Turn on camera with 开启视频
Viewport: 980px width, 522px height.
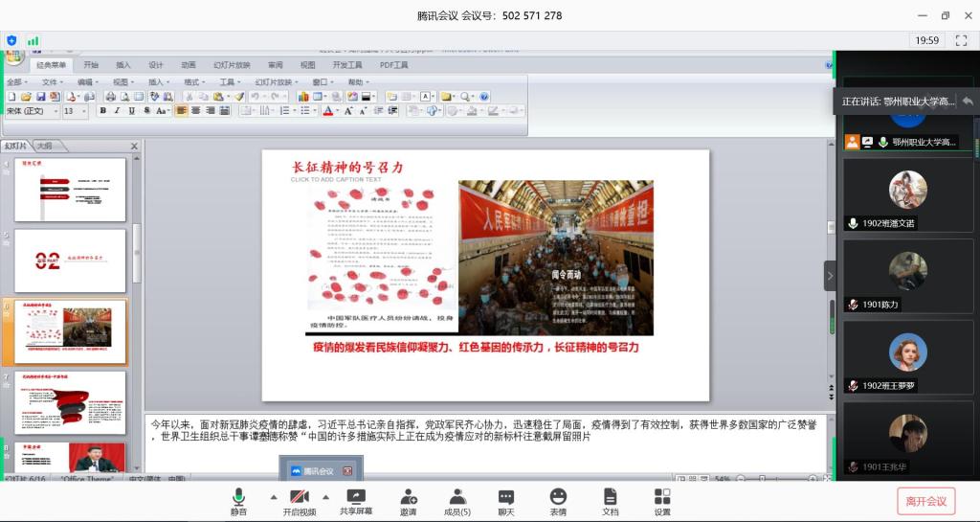pyautogui.click(x=299, y=501)
